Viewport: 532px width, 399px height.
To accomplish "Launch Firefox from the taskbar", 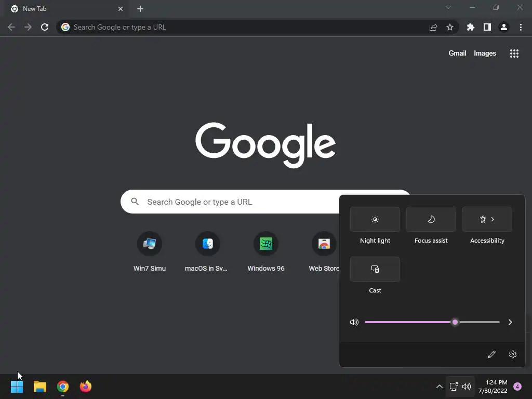I will coord(86,387).
